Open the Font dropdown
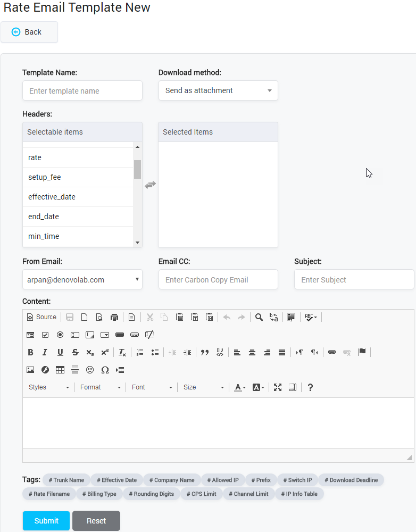Screen dimensions: 416x532 coord(152,387)
